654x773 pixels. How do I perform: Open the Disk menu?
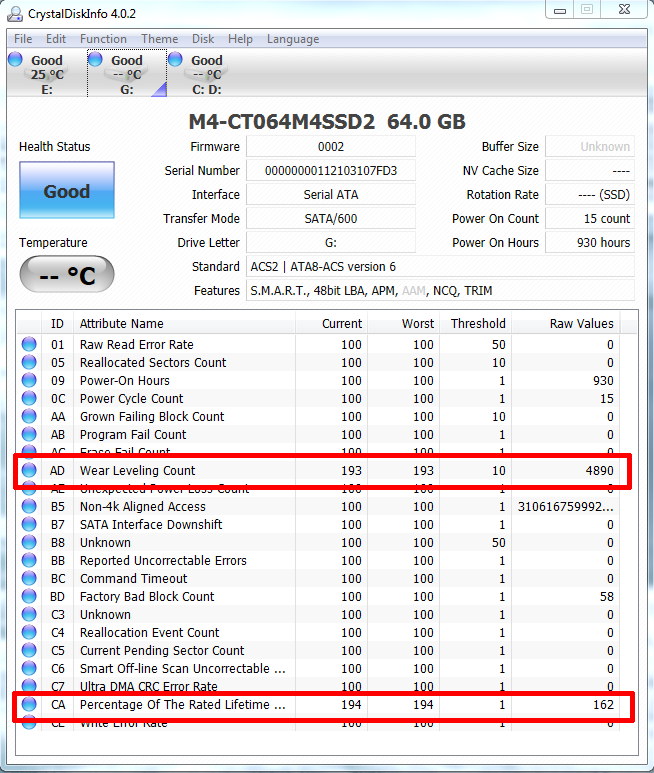[203, 39]
